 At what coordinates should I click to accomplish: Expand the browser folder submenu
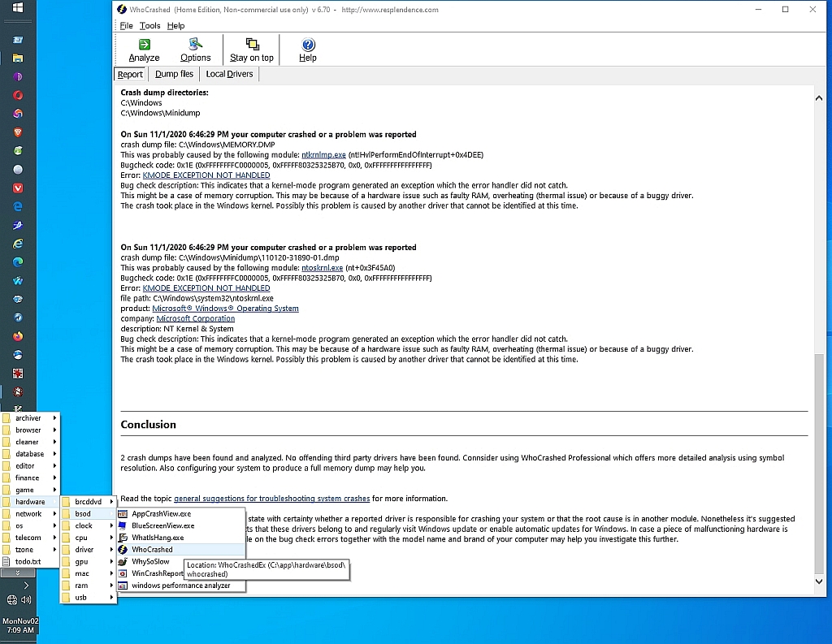pos(30,430)
